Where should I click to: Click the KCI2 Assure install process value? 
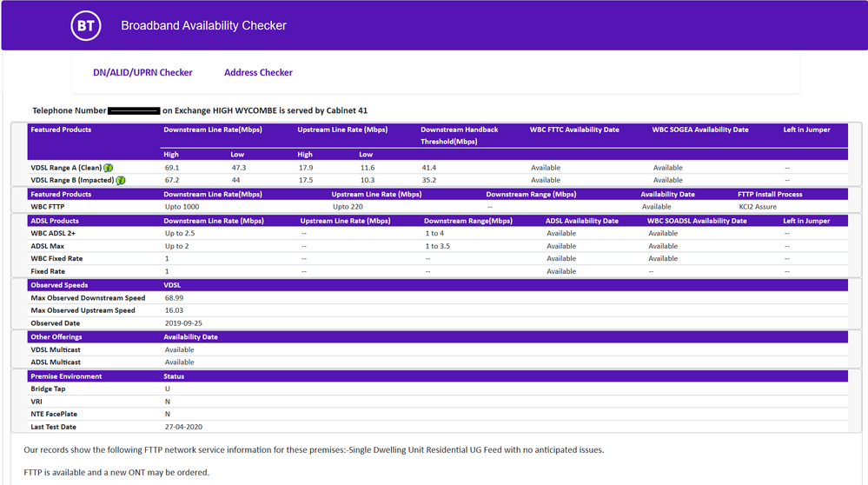pos(758,207)
